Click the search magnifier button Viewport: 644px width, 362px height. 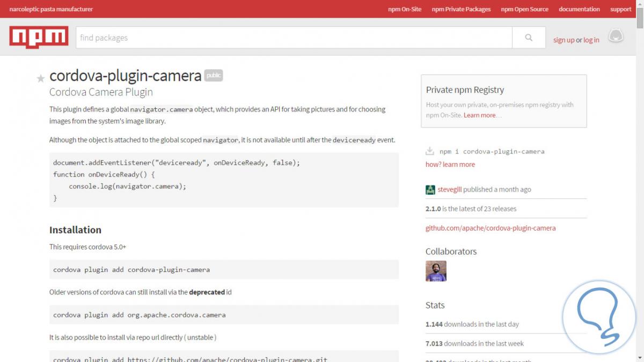click(x=529, y=38)
